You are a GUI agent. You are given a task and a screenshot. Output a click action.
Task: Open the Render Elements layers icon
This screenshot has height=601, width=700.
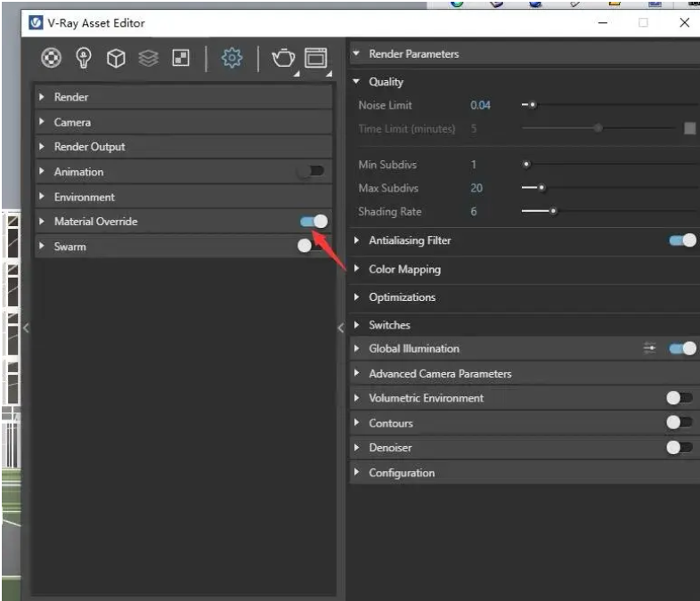pyautogui.click(x=148, y=58)
